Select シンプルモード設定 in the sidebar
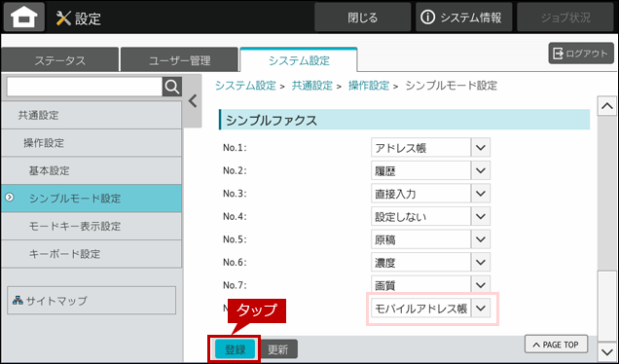 coord(91,199)
